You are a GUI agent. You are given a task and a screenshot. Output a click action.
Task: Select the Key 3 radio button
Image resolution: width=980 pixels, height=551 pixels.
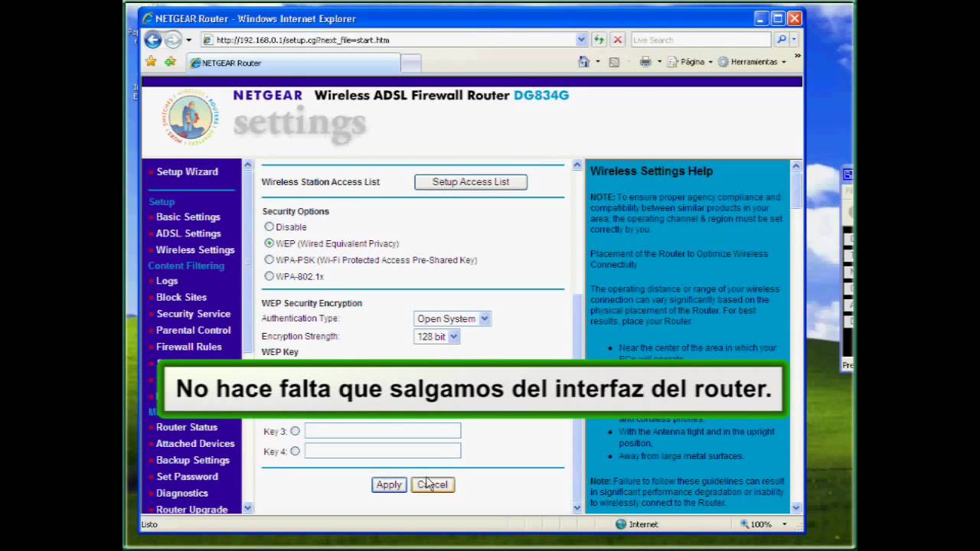(x=295, y=432)
